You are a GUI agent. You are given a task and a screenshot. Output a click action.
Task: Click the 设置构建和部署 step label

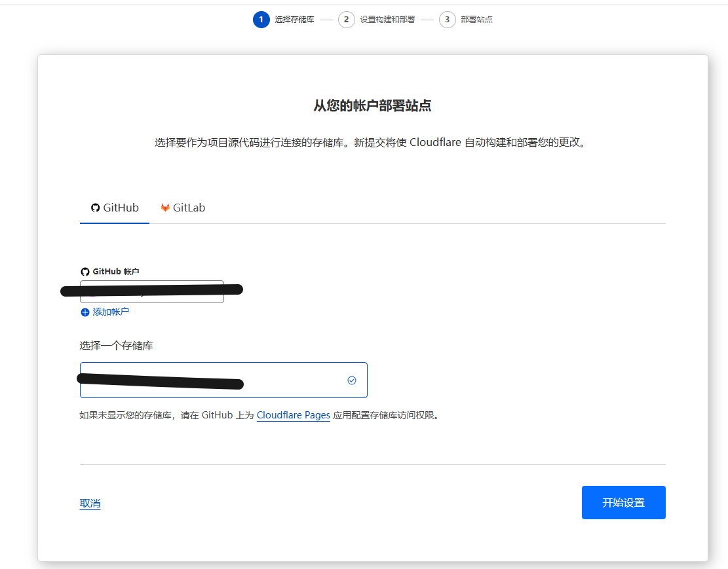tap(387, 20)
